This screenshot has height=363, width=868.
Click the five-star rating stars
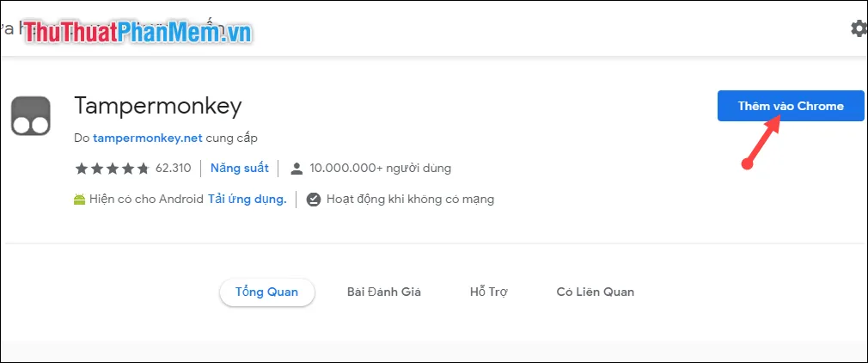point(113,169)
